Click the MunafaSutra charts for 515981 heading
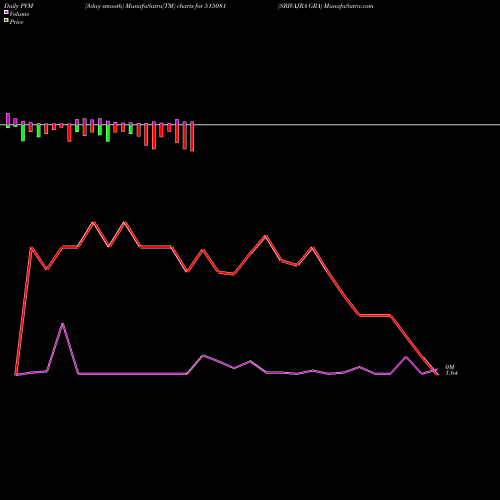Screen dimensions: 500x500 [156, 6]
